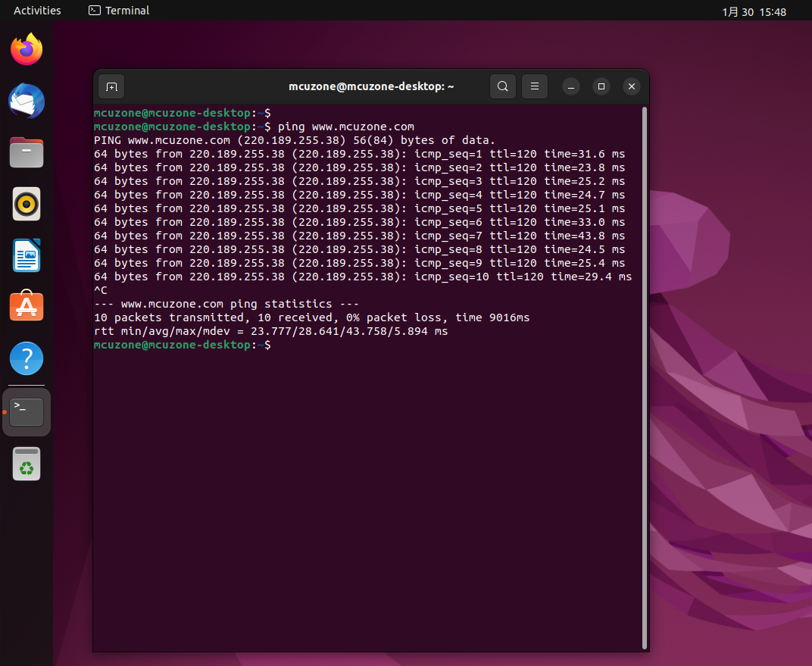The width and height of the screenshot is (812, 666).
Task: Click the icmp_seq=1 time=31.6 ms line
Action: (x=359, y=154)
